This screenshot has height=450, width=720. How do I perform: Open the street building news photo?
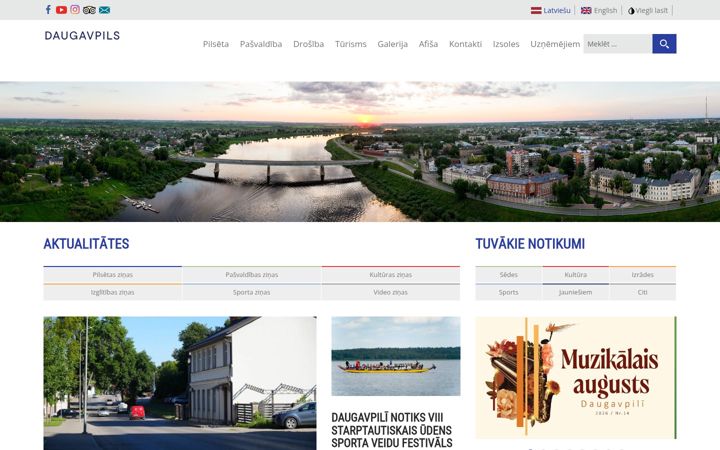[180, 383]
